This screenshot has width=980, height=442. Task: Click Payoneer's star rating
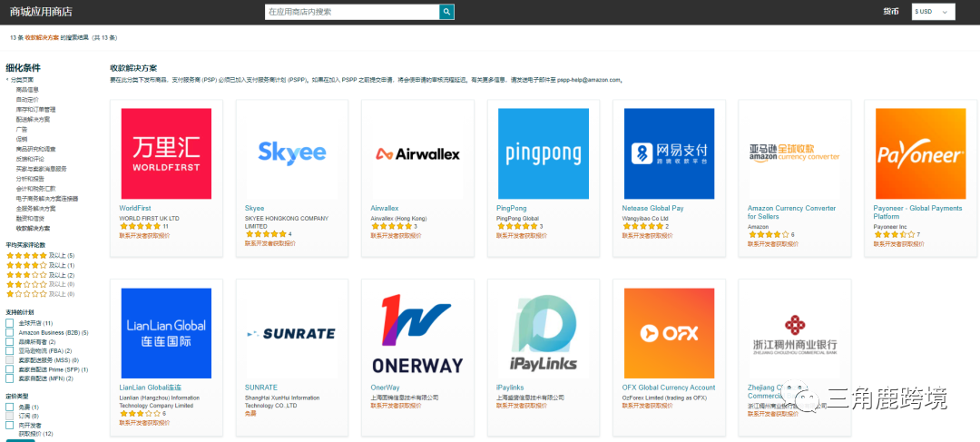point(895,234)
